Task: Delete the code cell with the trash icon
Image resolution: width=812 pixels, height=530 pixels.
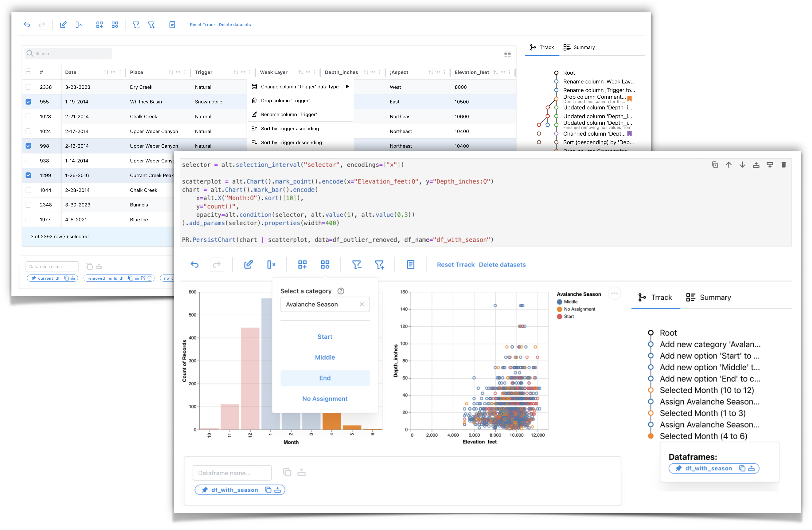Action: point(784,165)
